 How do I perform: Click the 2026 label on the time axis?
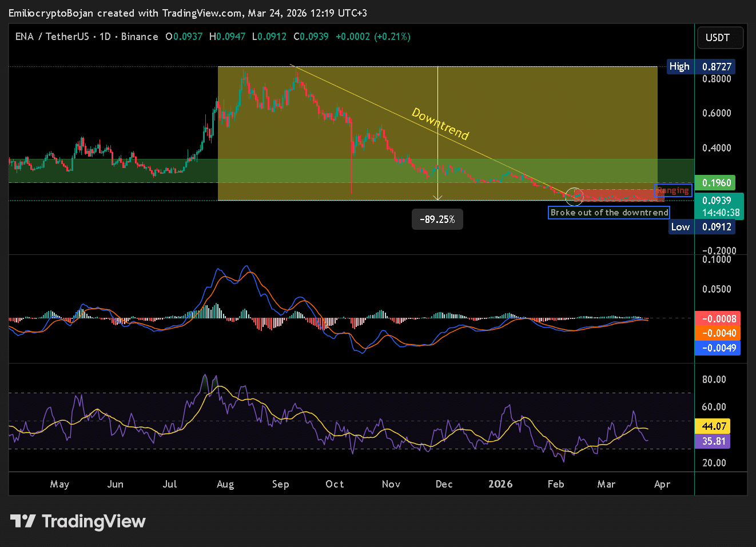(500, 484)
